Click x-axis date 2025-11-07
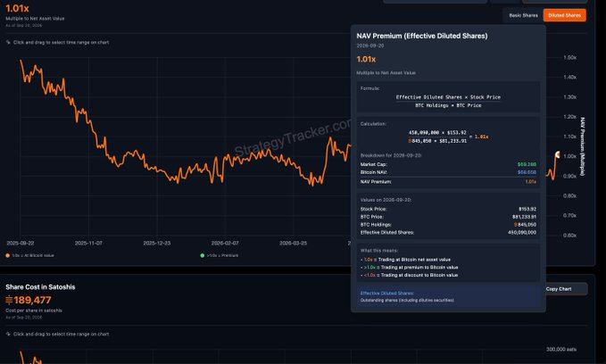The height and width of the screenshot is (364, 606). coord(88,243)
